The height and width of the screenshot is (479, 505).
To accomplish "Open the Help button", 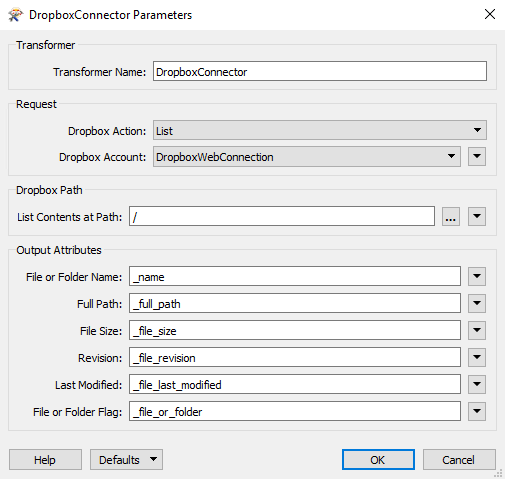I will (45, 460).
